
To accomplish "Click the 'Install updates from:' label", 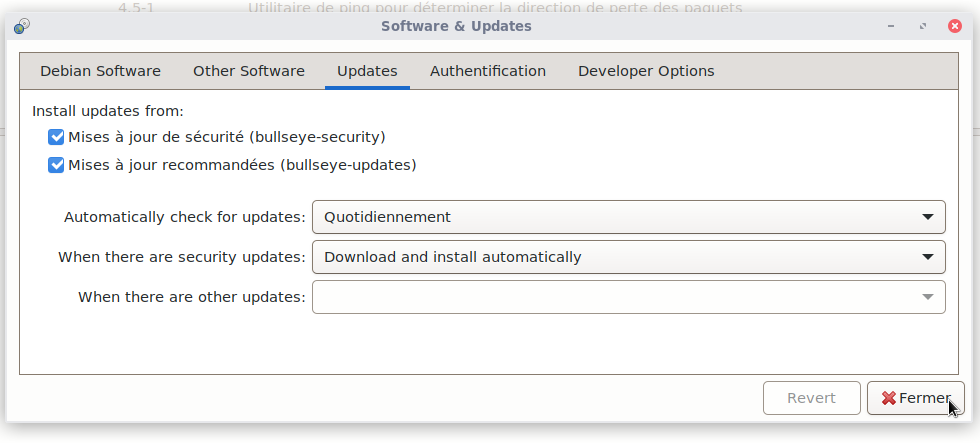I will coord(108,112).
